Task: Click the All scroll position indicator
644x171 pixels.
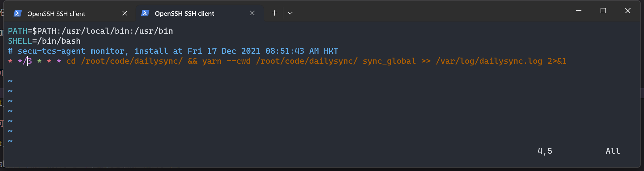Action: (x=613, y=151)
